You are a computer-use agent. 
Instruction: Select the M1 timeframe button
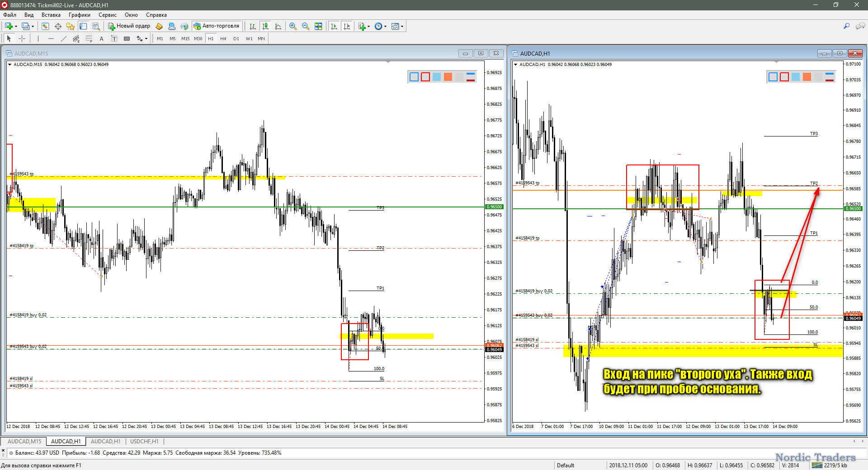160,39
